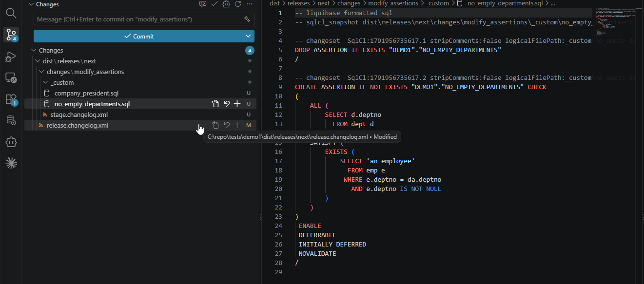Discard changes for release.changelog.xml
The height and width of the screenshot is (284, 644).
tap(227, 125)
